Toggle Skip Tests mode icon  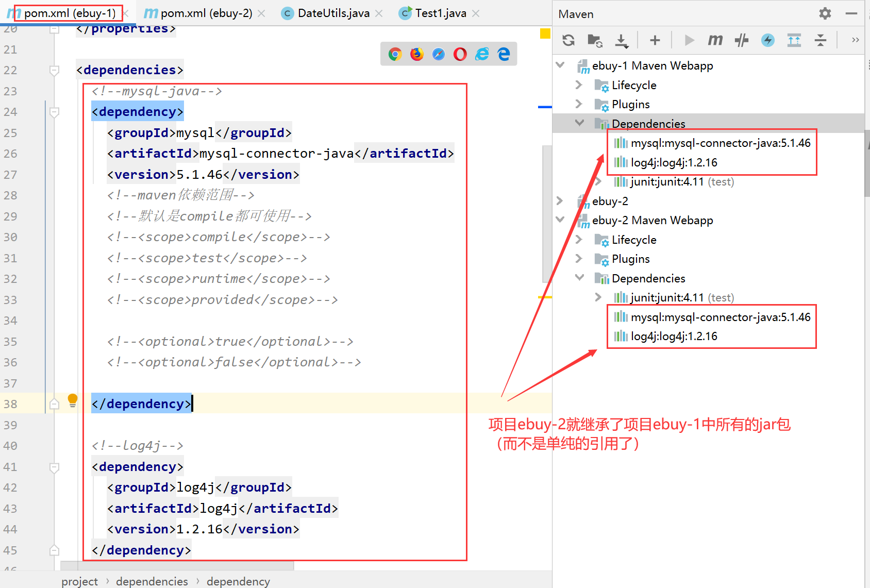point(742,40)
